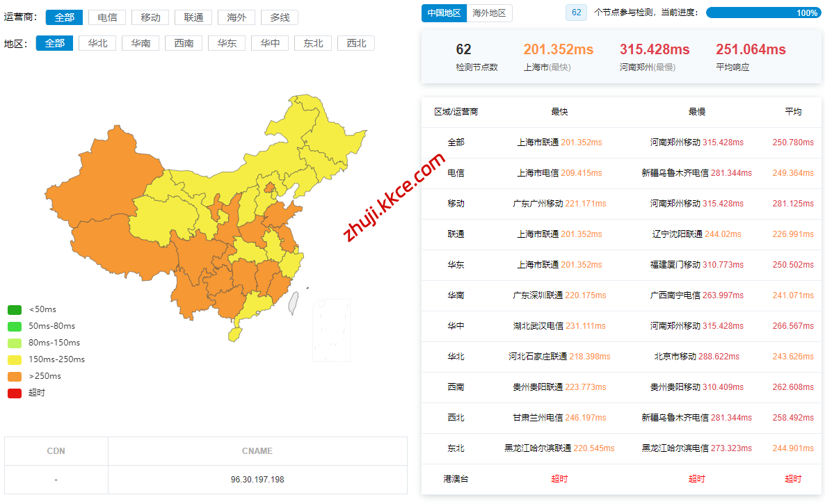Click the 100% detection progress bar
Screen dimensions: 825x504
[x=763, y=13]
